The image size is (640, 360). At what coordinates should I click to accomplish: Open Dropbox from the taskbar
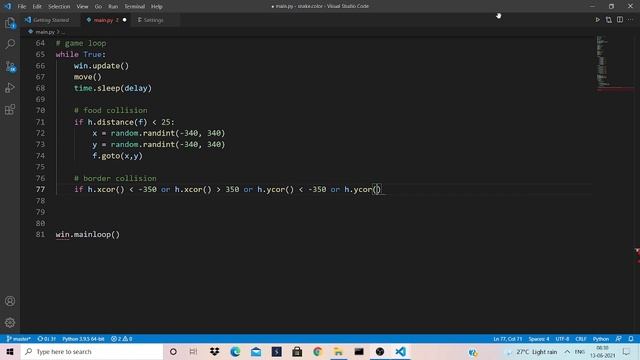click(x=215, y=351)
